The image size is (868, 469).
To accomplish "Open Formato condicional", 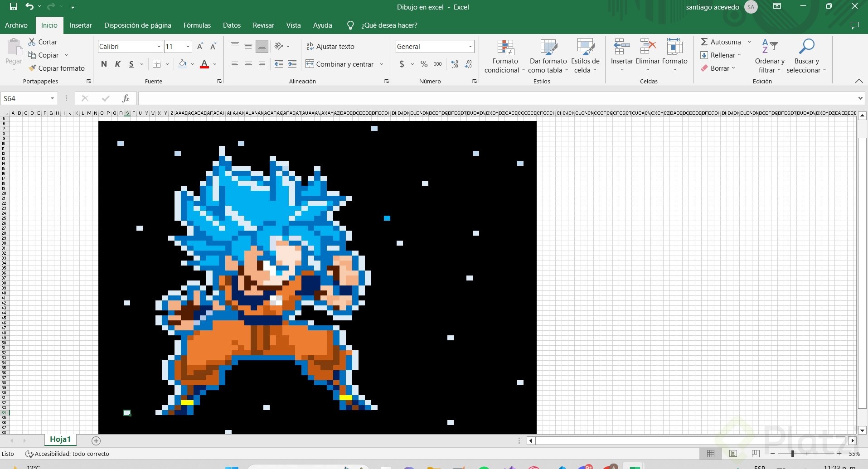I will pos(505,56).
